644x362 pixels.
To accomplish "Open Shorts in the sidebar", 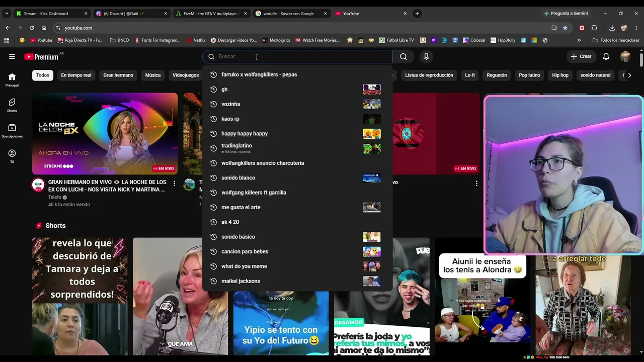I will [12, 105].
